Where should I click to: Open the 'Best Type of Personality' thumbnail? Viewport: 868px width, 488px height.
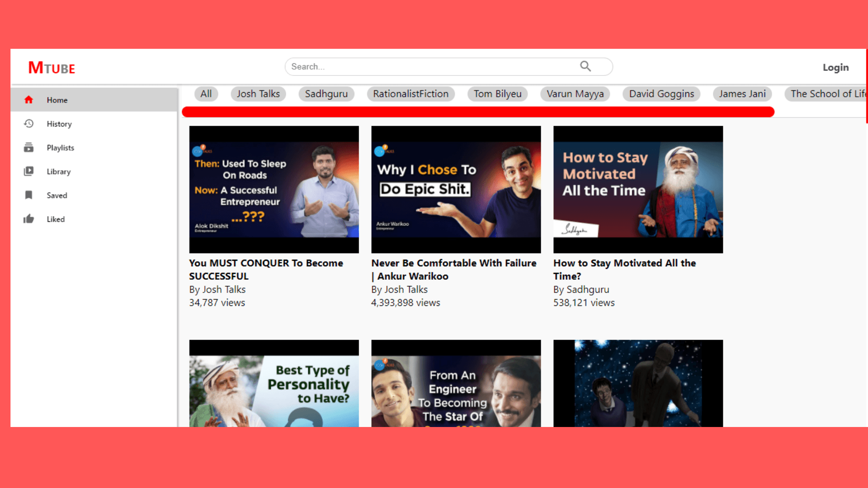point(274,384)
